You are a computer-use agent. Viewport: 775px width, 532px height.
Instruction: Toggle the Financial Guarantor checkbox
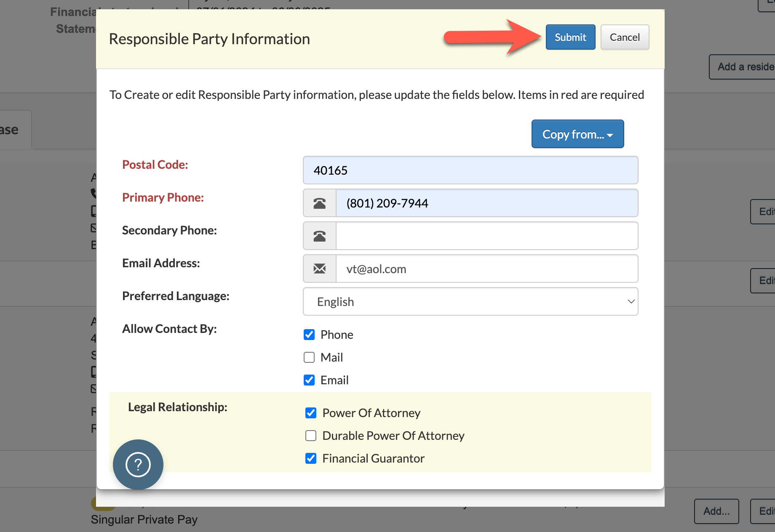click(x=311, y=458)
